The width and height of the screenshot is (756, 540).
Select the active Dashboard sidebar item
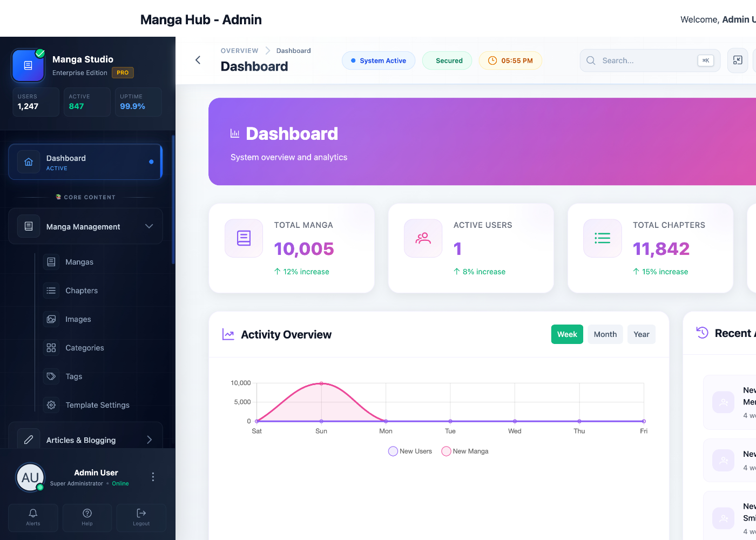pyautogui.click(x=85, y=162)
